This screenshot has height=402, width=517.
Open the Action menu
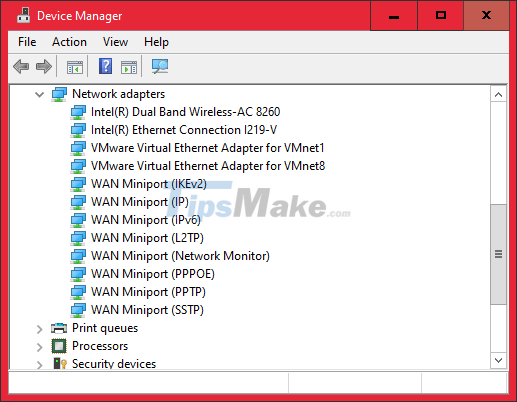click(x=69, y=42)
